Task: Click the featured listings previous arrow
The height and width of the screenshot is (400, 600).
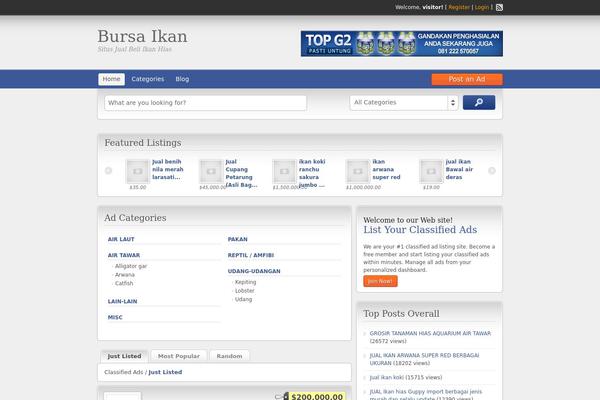Action: point(108,170)
